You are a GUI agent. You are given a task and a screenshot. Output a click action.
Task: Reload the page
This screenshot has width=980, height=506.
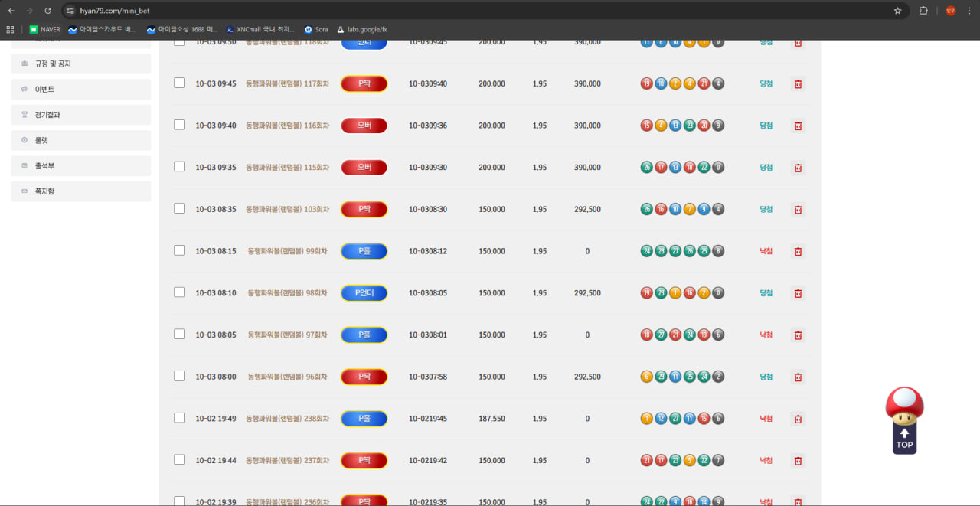tap(48, 11)
